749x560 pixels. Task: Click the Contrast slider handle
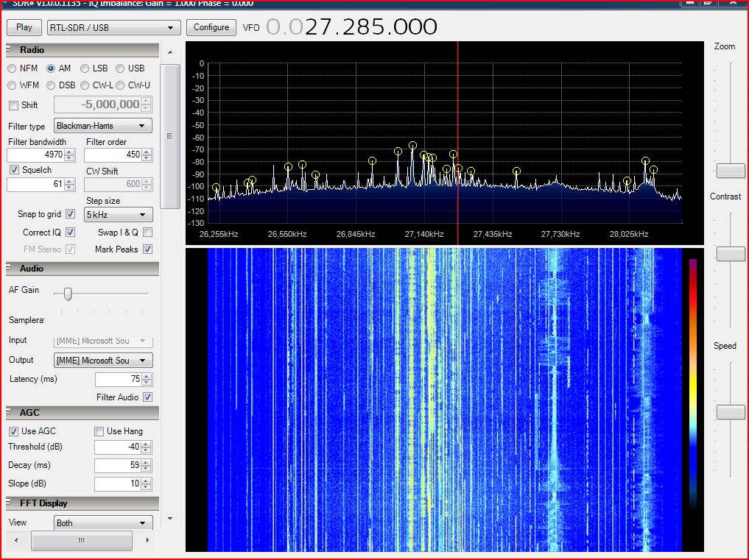tap(730, 254)
